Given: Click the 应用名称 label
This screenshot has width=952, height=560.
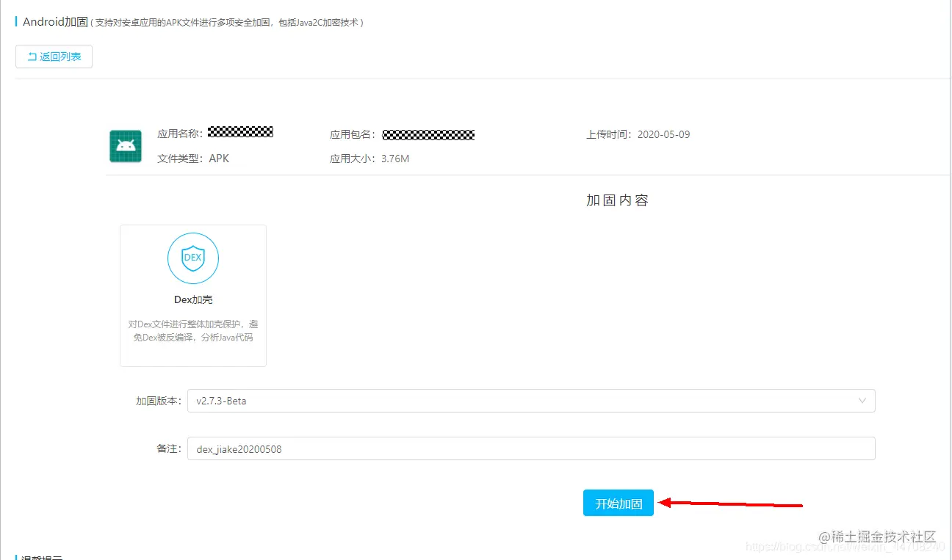Looking at the screenshot, I should tap(180, 134).
